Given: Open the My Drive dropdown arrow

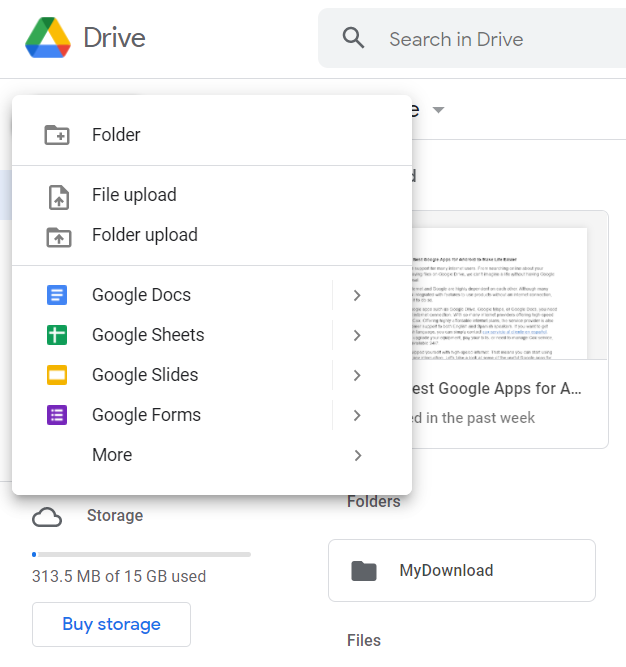Looking at the screenshot, I should coord(438,110).
